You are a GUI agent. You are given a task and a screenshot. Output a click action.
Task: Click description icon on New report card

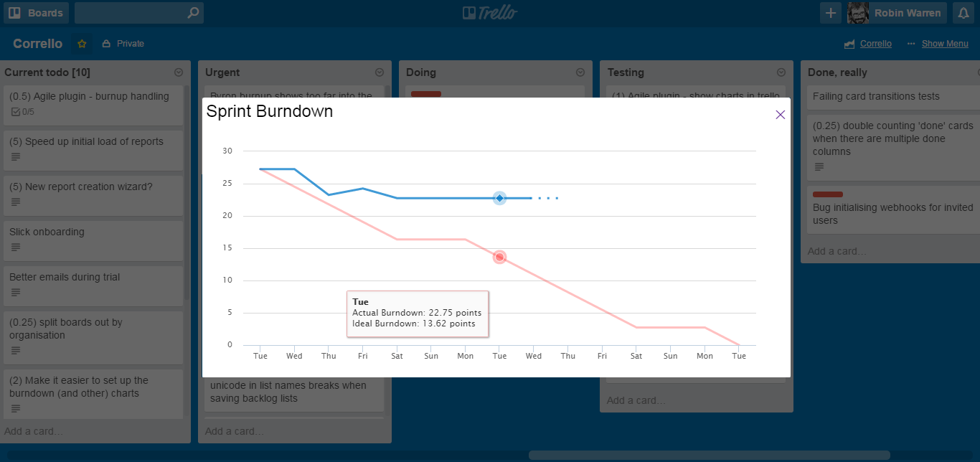16,202
